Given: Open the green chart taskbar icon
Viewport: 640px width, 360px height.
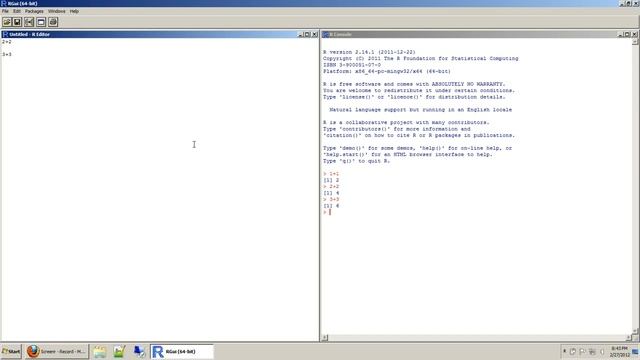Looking at the screenshot, I should click(119, 351).
